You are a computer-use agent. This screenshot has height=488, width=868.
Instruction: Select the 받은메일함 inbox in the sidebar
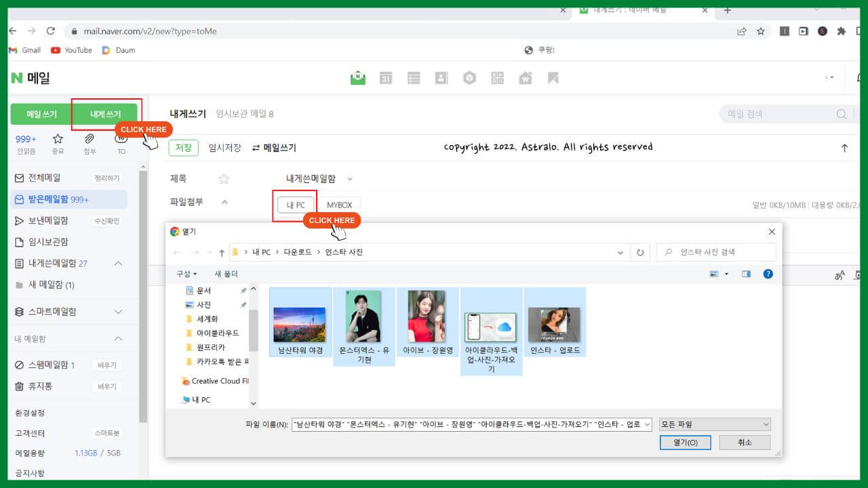click(57, 199)
